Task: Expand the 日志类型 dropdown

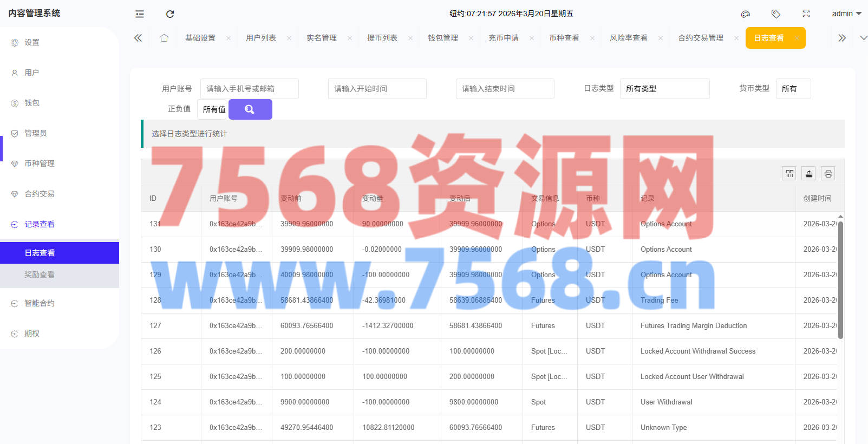Action: point(664,89)
